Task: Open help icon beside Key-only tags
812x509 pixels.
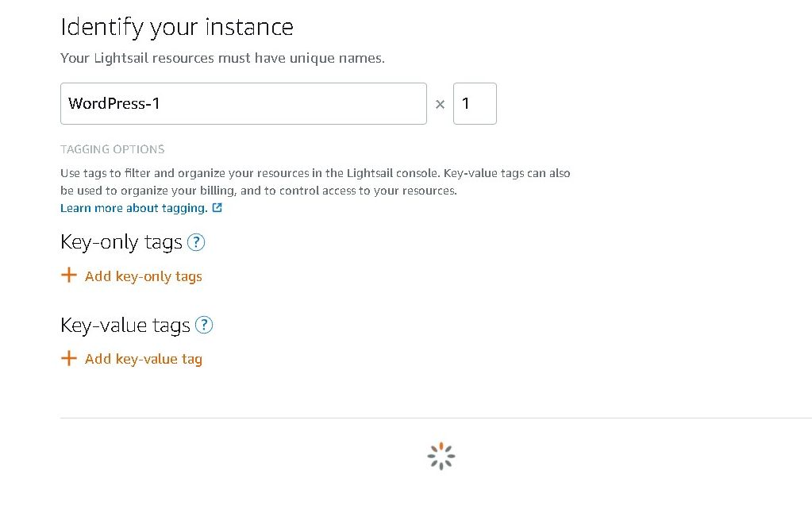Action: click(x=196, y=242)
